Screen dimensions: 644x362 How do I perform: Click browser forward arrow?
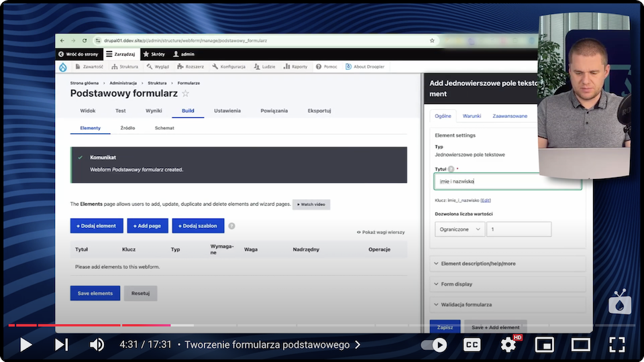73,41
